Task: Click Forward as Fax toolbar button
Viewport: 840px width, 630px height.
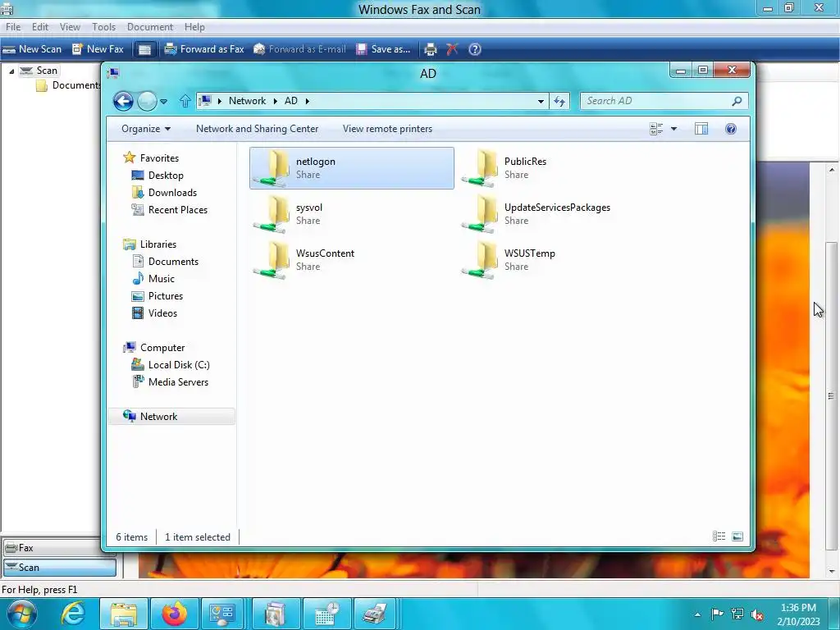Action: [x=204, y=49]
